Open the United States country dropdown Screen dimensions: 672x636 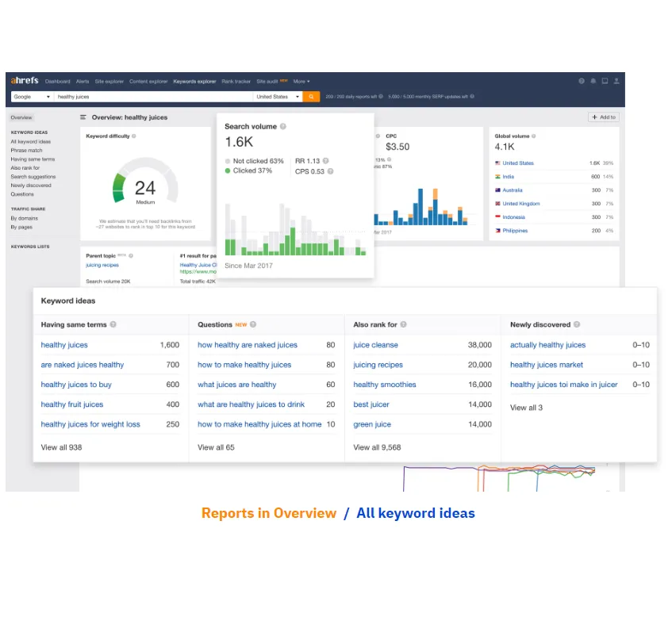click(x=278, y=97)
